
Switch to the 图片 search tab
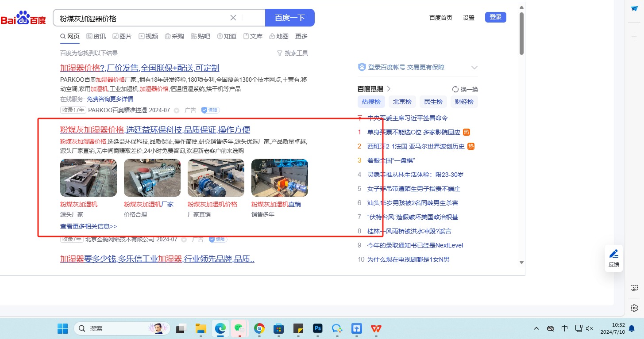click(x=122, y=36)
